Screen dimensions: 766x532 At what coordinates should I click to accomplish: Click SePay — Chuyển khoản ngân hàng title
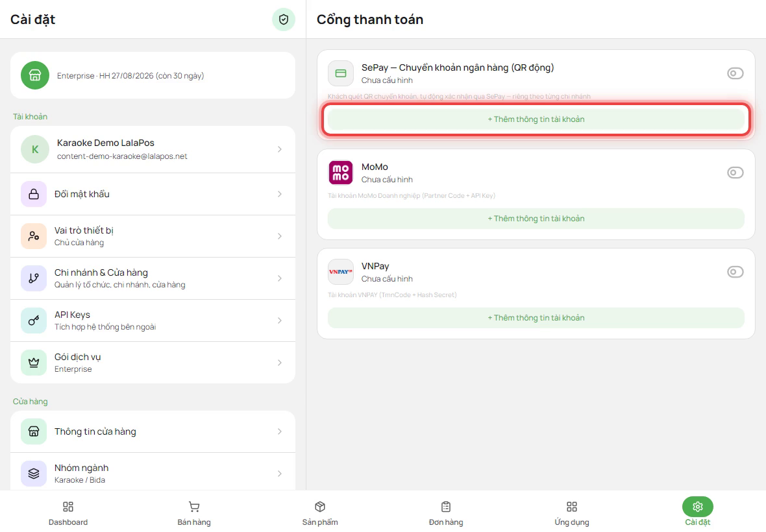[458, 68]
